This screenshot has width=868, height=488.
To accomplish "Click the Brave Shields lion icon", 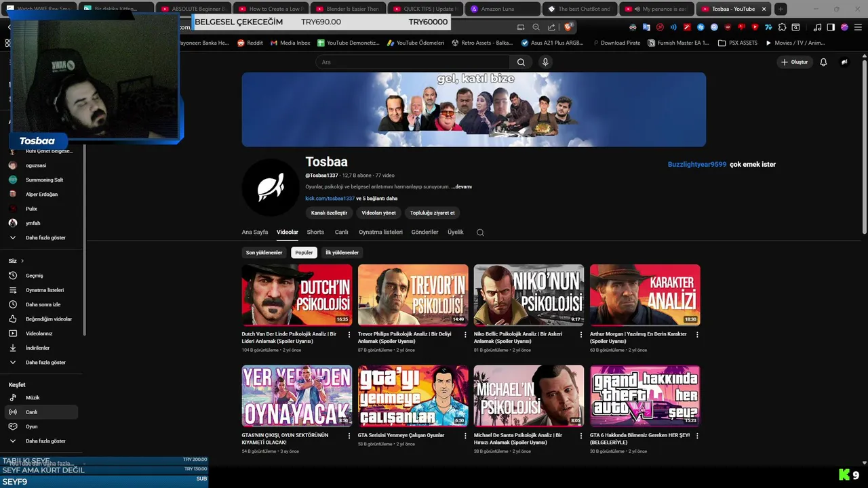I will coord(569,27).
